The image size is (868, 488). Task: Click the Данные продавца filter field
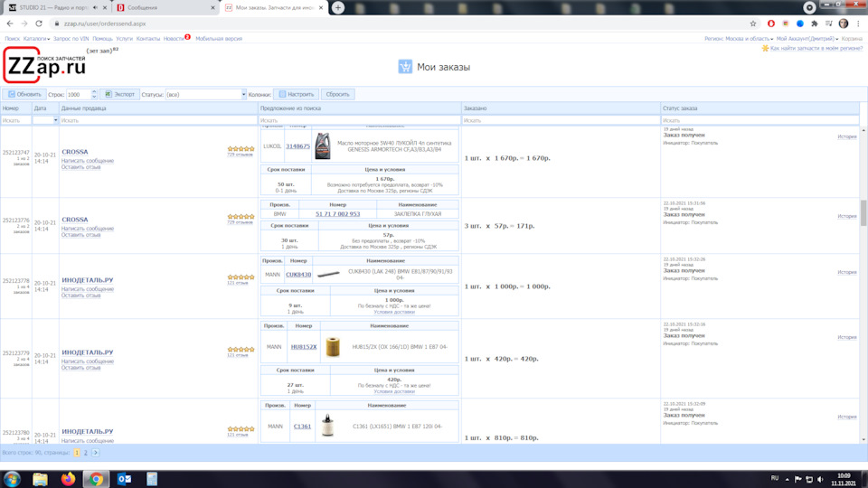[158, 120]
